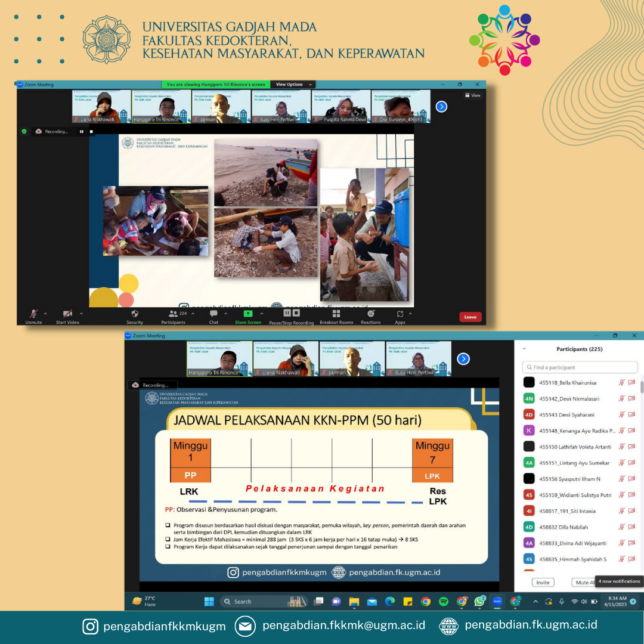Click the red Leave button
Image resolution: width=644 pixels, height=644 pixels.
point(470,317)
